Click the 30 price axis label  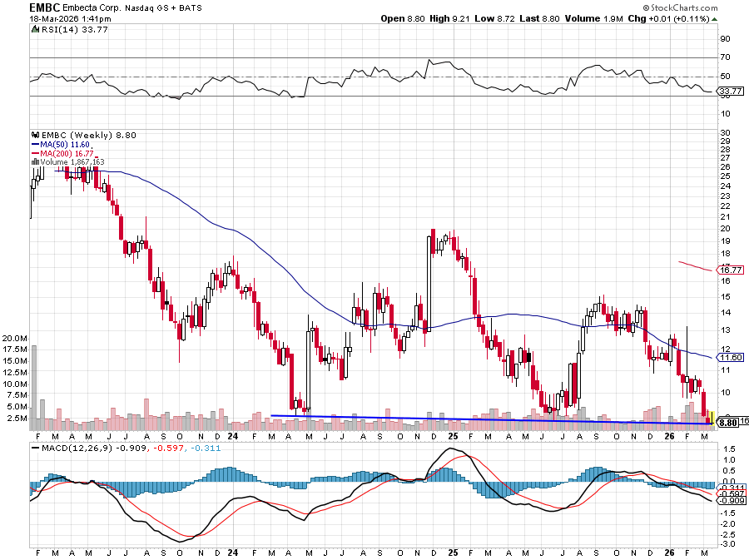[x=725, y=133]
